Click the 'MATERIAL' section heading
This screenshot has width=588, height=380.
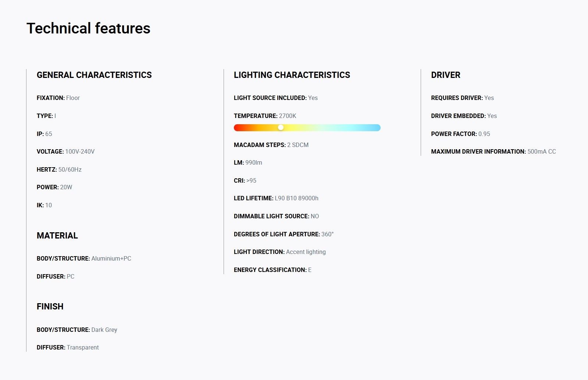coord(57,236)
